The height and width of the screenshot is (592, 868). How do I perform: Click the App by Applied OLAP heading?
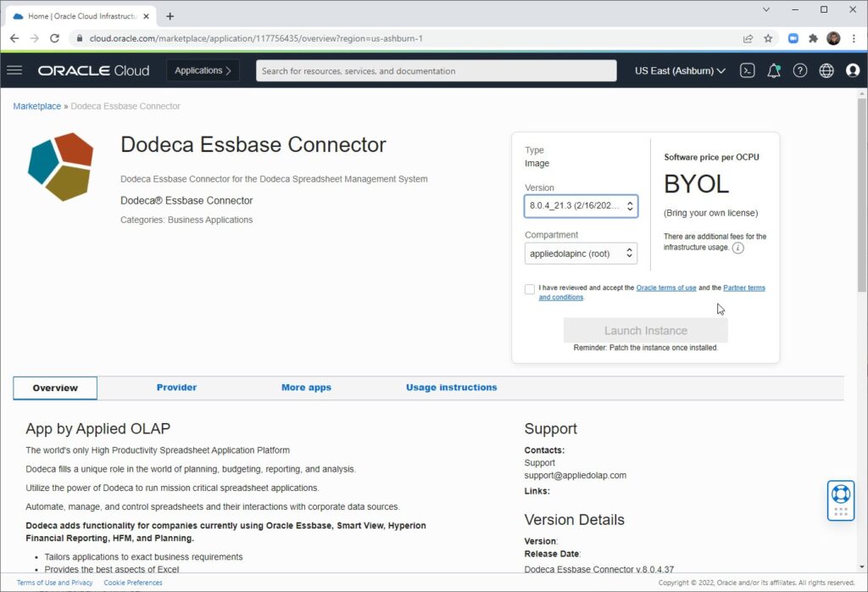point(98,428)
